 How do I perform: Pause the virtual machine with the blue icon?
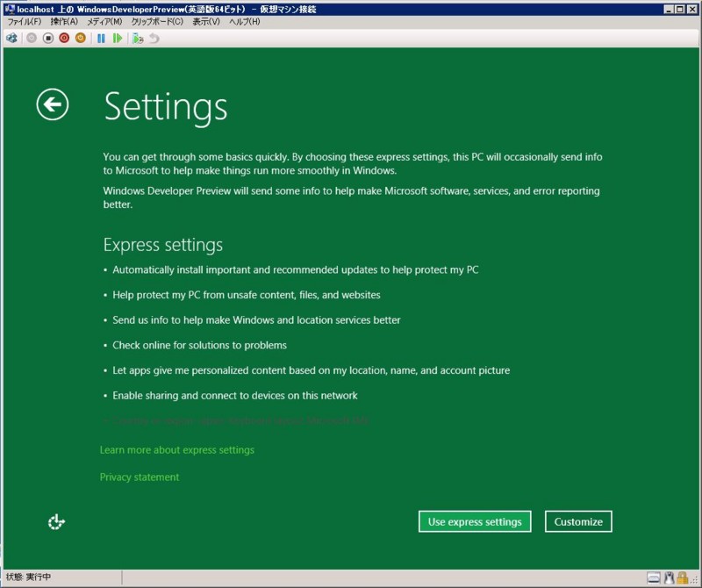[x=101, y=39]
